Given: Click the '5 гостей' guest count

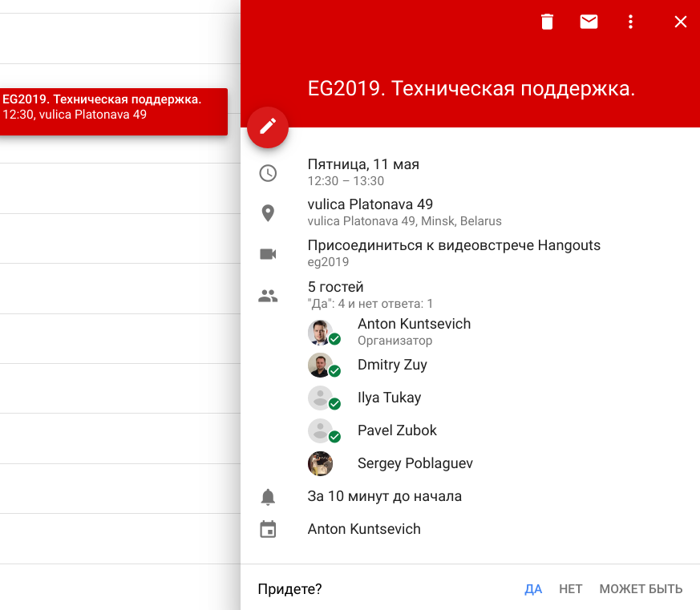Looking at the screenshot, I should coord(335,286).
